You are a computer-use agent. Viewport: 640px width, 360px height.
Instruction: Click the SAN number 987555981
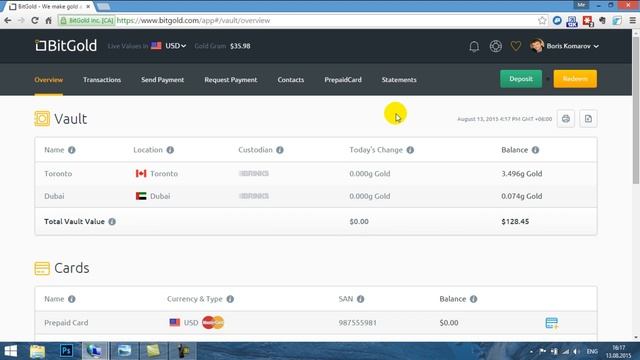[358, 322]
